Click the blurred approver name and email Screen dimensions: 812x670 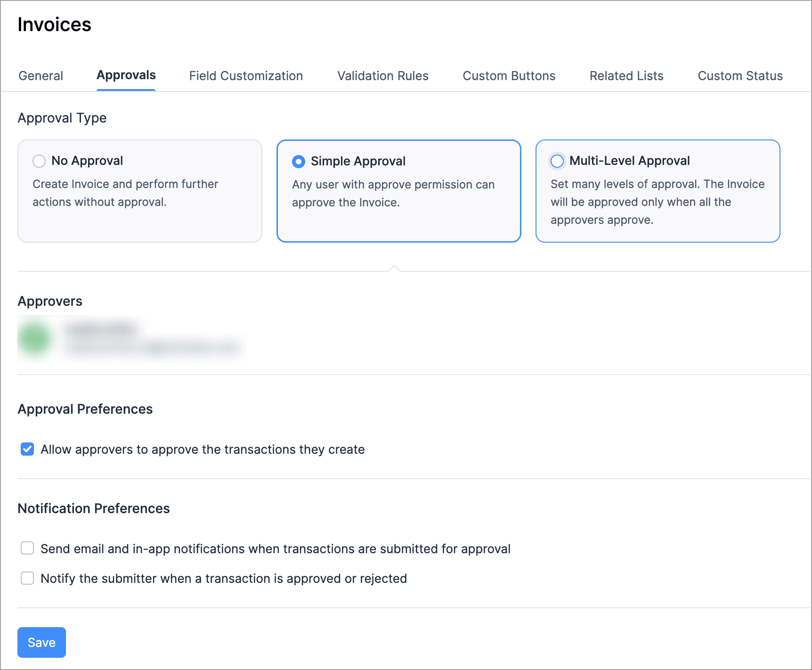pyautogui.click(x=151, y=339)
